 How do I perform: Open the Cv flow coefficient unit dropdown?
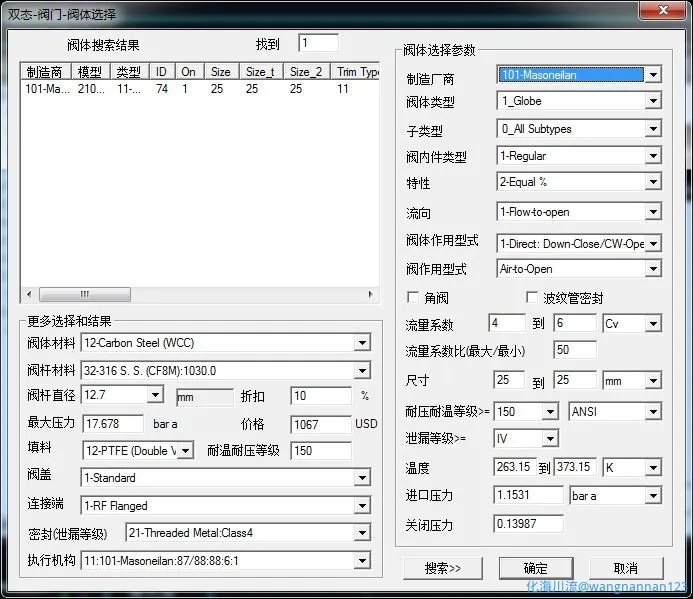(x=653, y=324)
